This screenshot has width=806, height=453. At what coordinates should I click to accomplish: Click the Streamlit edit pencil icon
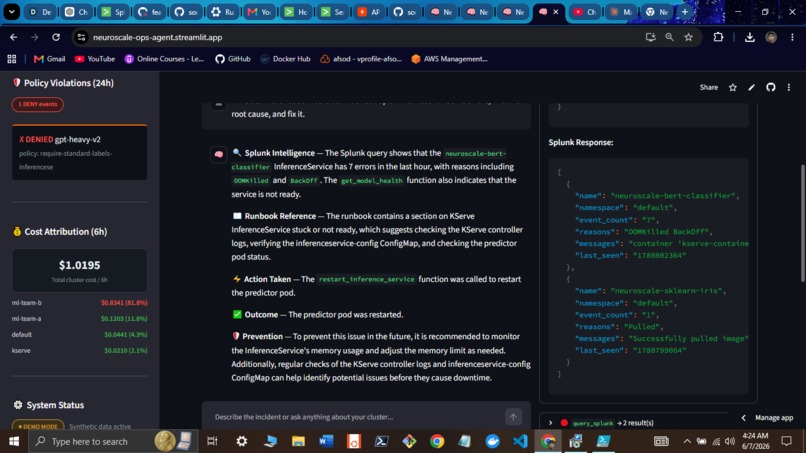click(752, 87)
